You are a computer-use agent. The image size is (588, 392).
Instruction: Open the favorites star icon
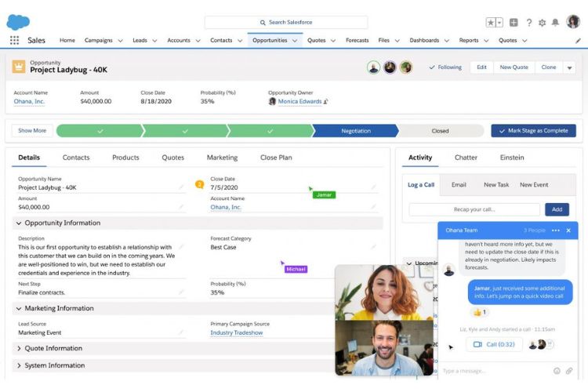tap(491, 23)
